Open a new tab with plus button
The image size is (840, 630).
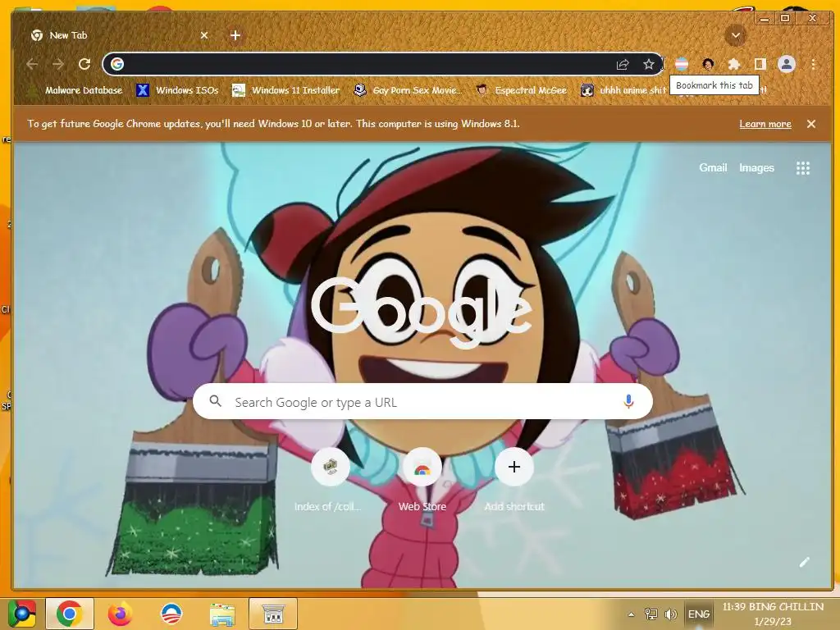[x=235, y=35]
